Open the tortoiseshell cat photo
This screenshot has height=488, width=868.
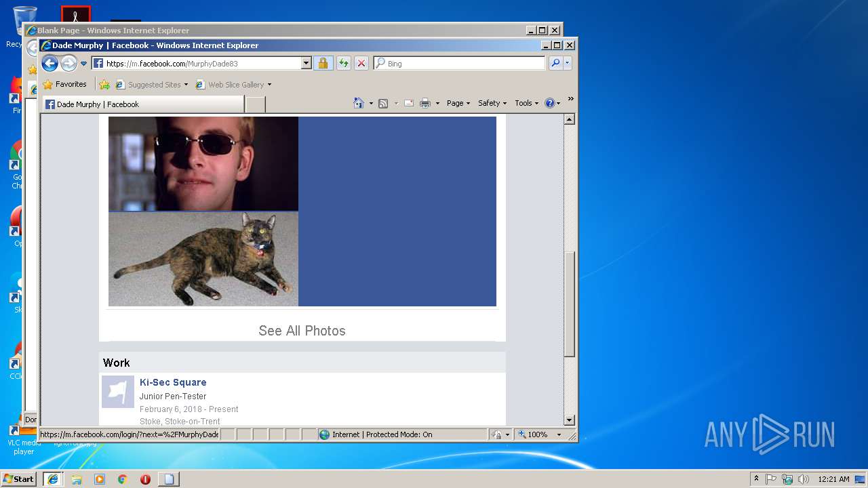click(x=203, y=260)
